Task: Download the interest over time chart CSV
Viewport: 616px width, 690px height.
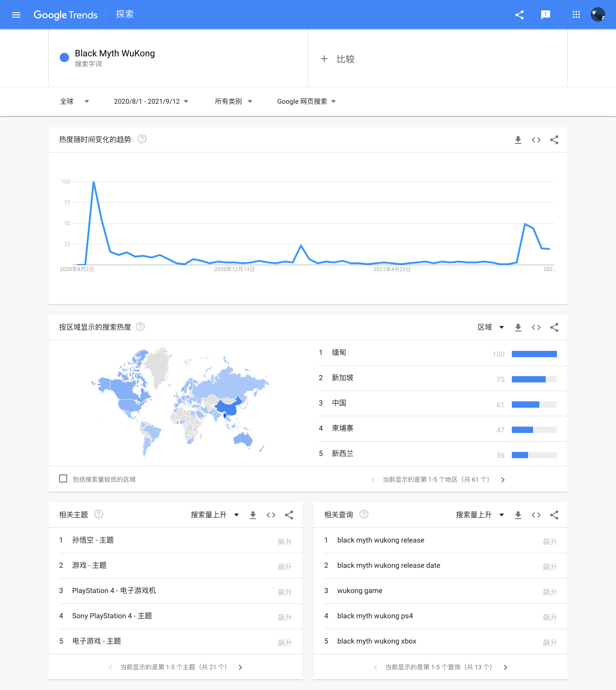Action: click(x=518, y=140)
